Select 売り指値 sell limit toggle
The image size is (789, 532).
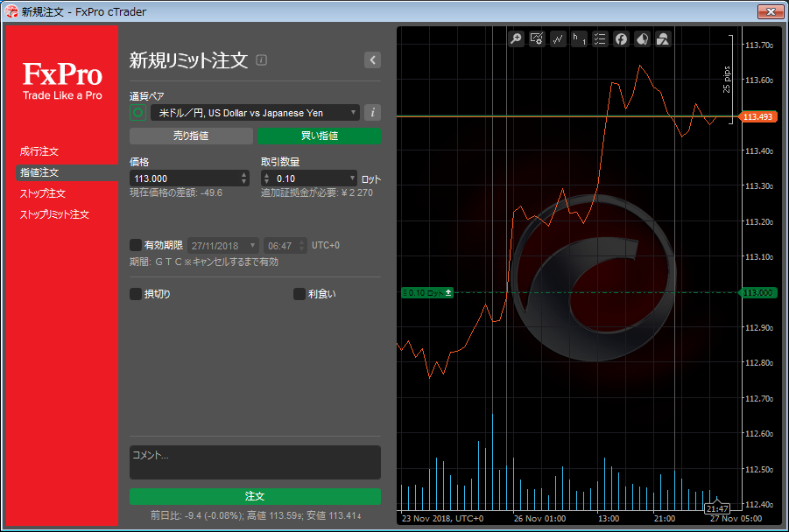[191, 136]
